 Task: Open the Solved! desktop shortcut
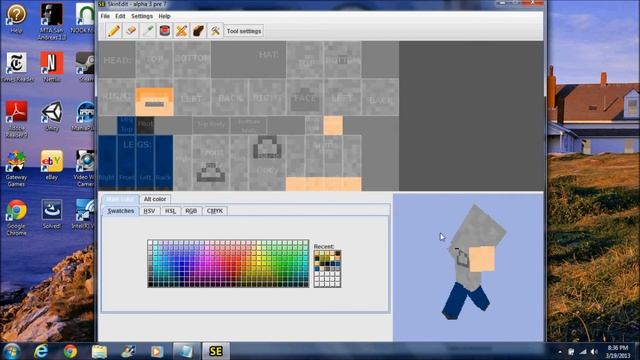pos(52,214)
